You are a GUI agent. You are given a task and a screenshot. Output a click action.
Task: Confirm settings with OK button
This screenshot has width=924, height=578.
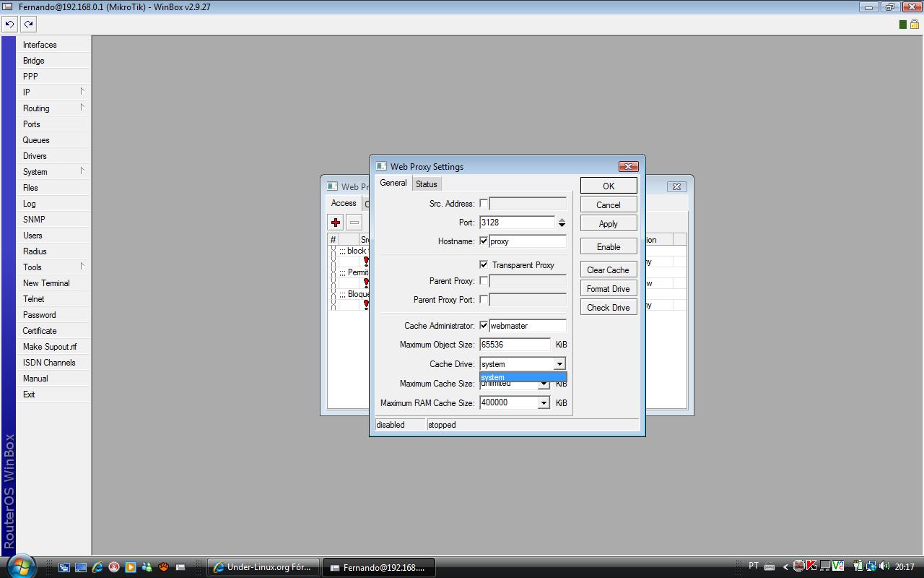coord(609,186)
